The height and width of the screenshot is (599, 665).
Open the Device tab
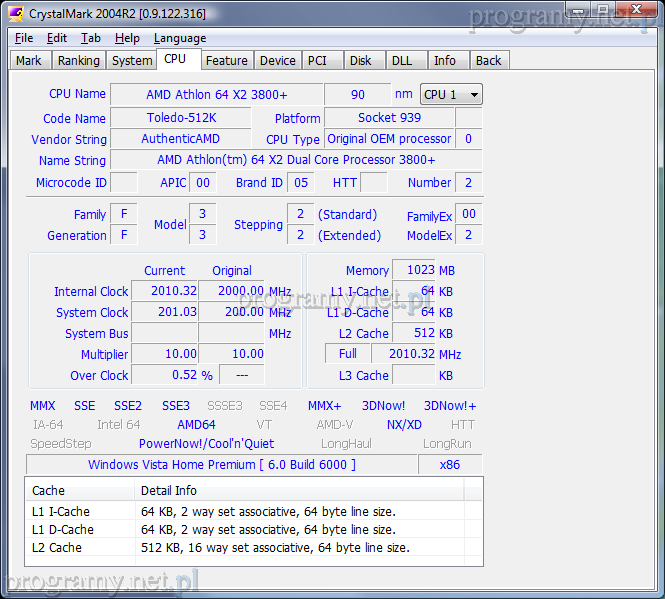tap(277, 61)
